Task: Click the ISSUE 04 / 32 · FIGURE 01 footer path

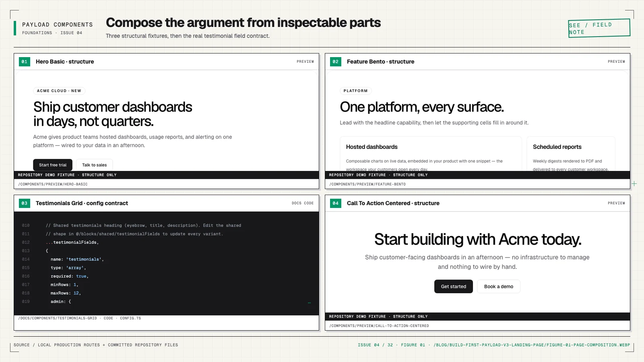Action: coord(494,345)
